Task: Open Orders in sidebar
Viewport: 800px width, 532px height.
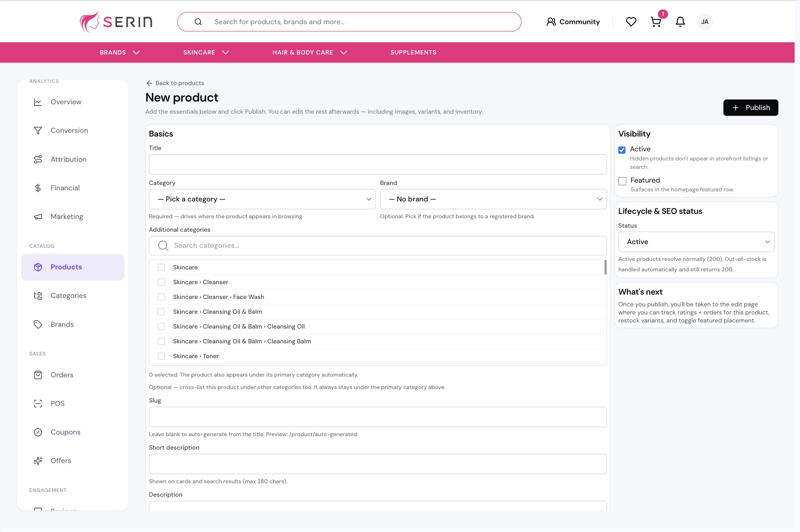Action: [73, 375]
